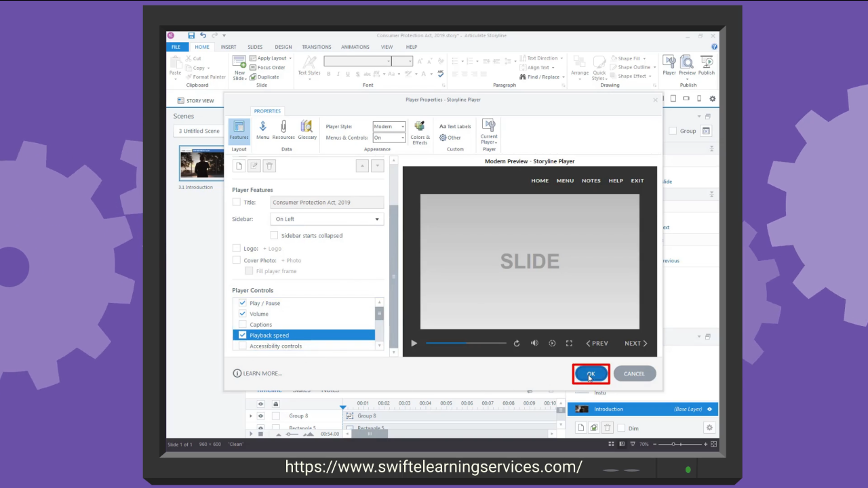Check the Accessibility controls option

[x=243, y=346]
